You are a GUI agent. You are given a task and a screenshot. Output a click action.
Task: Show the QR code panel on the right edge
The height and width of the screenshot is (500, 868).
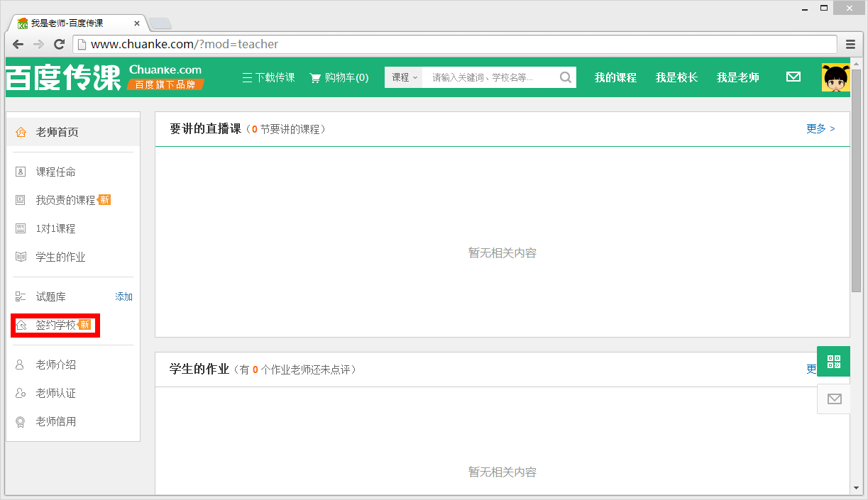[833, 361]
